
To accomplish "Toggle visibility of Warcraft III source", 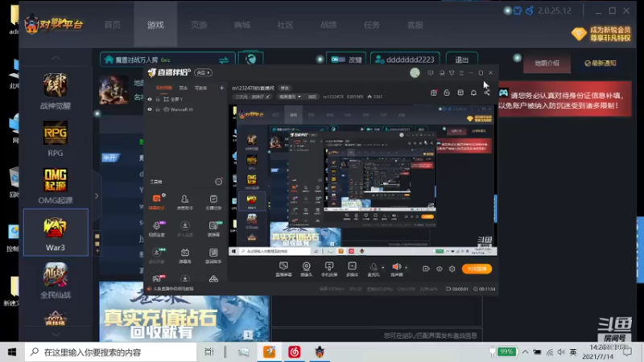I will pyautogui.click(x=150, y=109).
